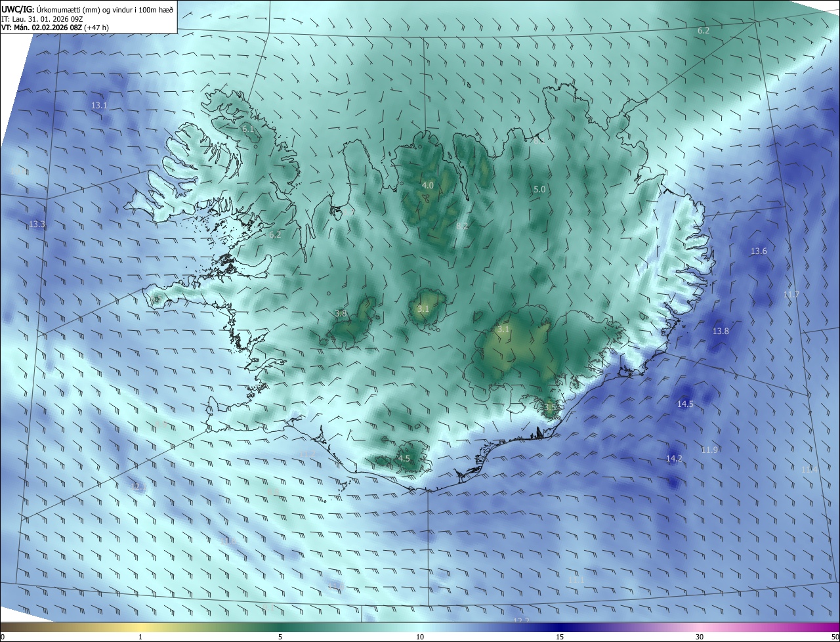This screenshot has width=840, height=642.
Task: Click the precipitable water color scale bar
Action: pos(420,627)
